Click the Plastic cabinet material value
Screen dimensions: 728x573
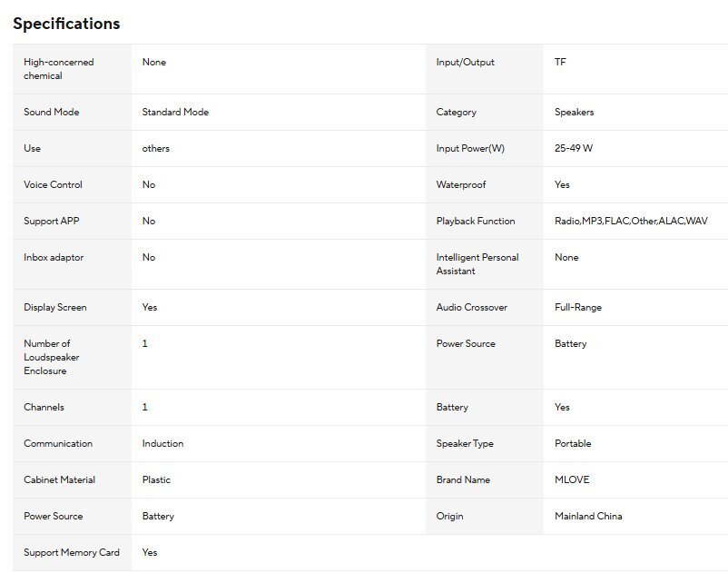click(x=156, y=480)
